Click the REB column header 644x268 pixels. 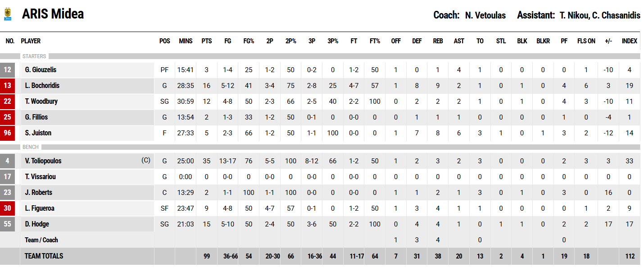tap(438, 41)
